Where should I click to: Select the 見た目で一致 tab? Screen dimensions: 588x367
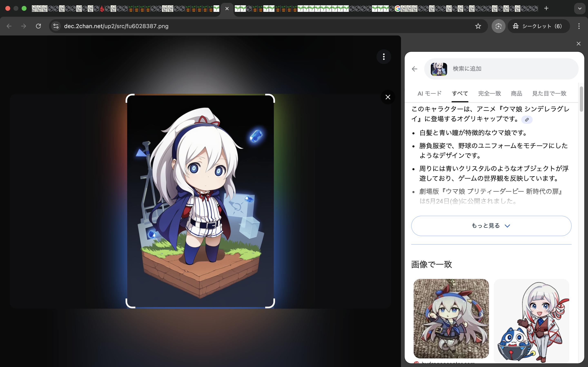click(549, 93)
